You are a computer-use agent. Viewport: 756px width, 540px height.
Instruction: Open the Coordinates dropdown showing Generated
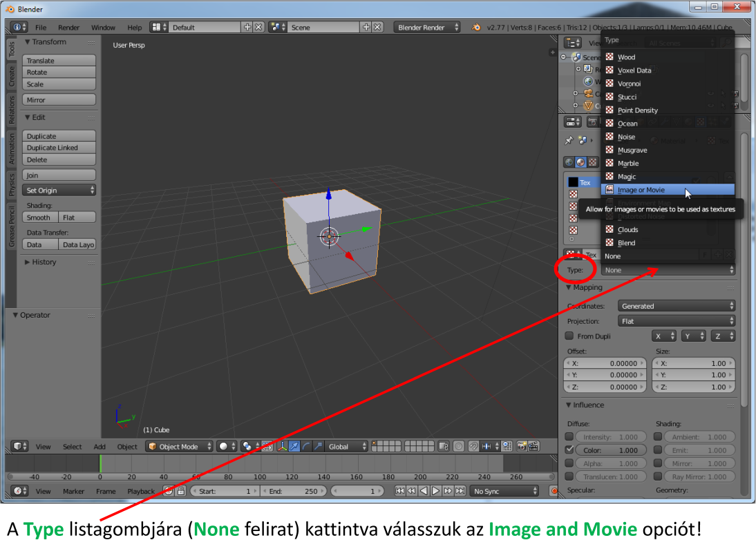pyautogui.click(x=677, y=306)
